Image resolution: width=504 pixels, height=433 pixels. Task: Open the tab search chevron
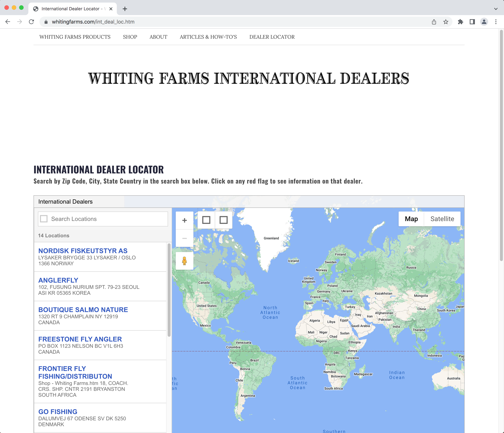pyautogui.click(x=496, y=9)
